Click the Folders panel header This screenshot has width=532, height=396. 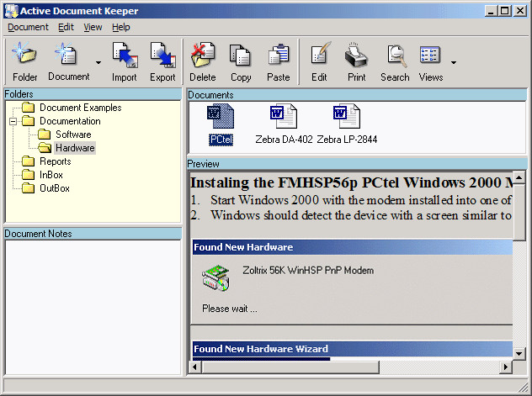point(93,94)
